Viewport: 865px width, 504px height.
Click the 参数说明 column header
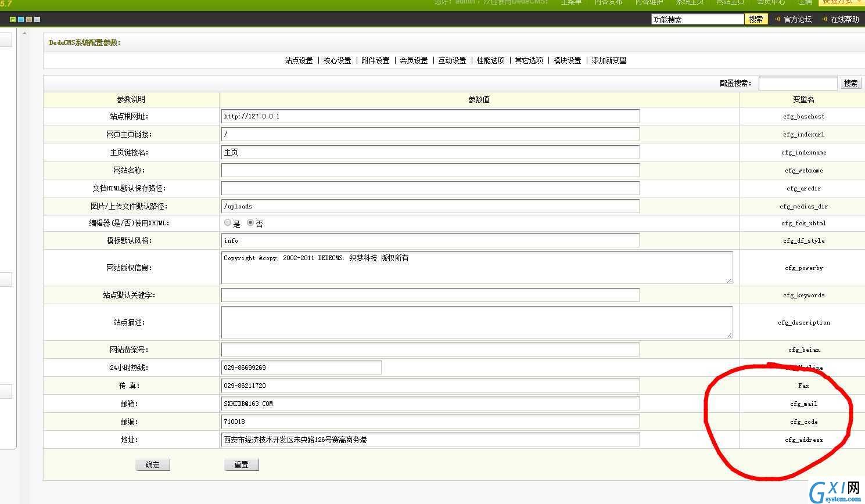pyautogui.click(x=131, y=99)
